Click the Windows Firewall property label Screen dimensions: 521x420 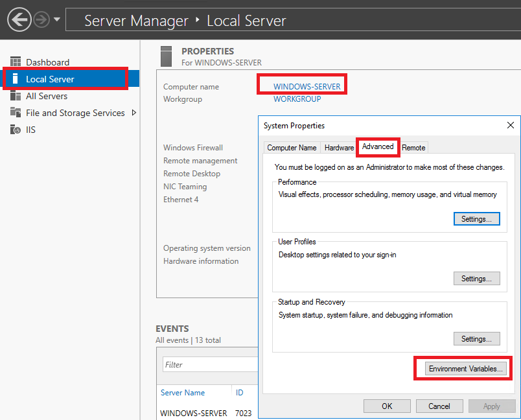[193, 148]
